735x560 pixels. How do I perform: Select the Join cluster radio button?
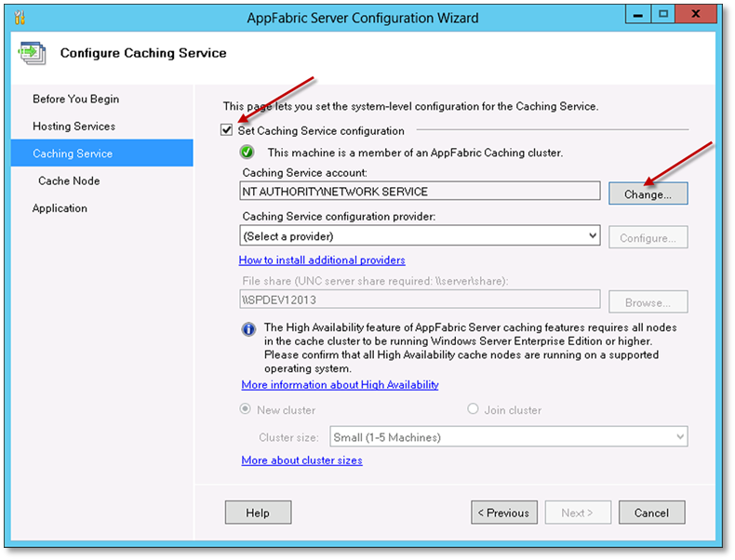click(473, 409)
